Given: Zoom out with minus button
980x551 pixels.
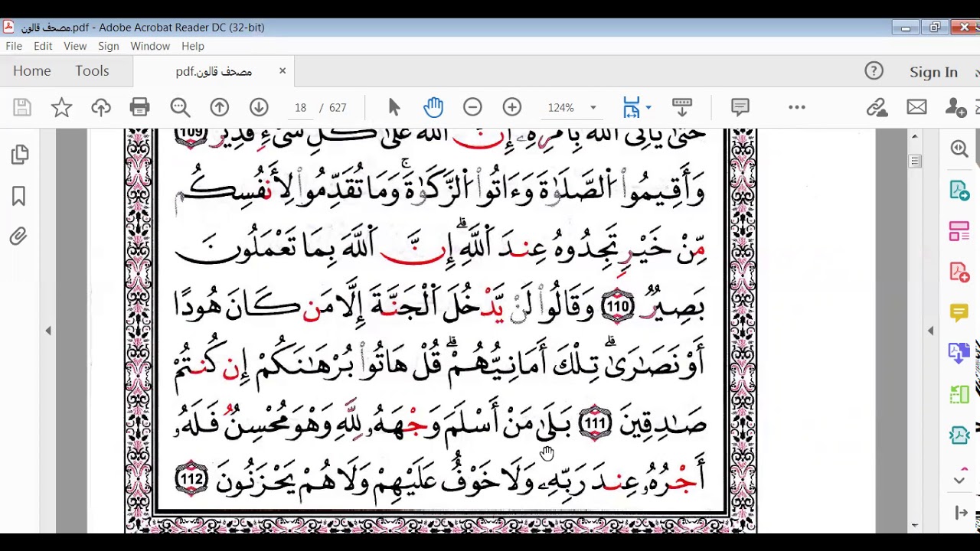Looking at the screenshot, I should pyautogui.click(x=472, y=107).
